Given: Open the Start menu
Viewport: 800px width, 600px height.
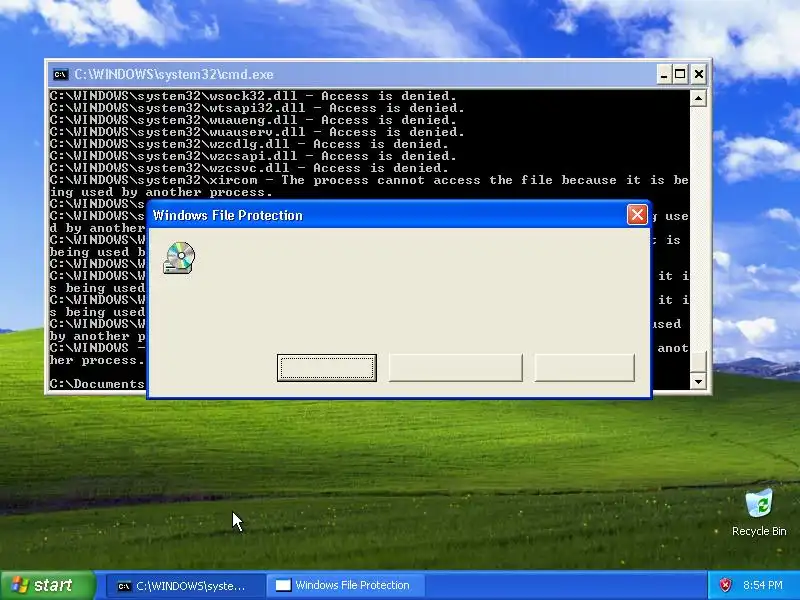Looking at the screenshot, I should coord(48,585).
